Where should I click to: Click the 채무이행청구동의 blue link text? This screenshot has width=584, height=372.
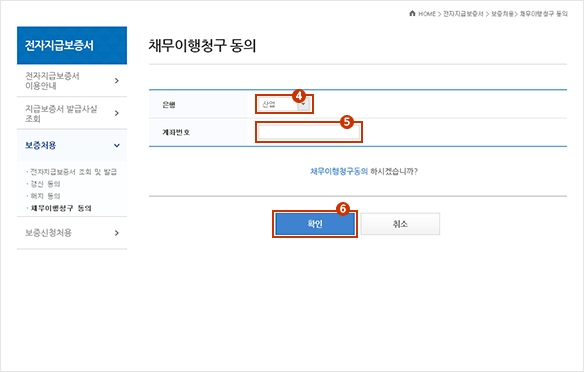[339, 171]
